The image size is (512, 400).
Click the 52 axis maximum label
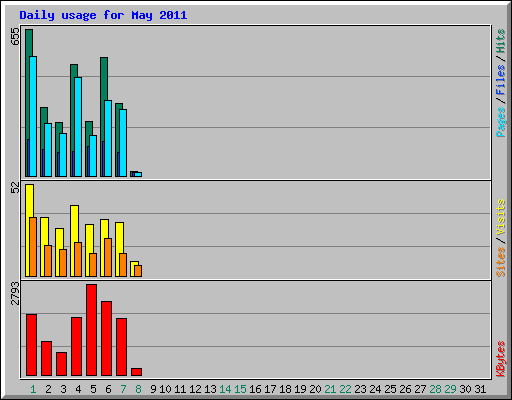click(15, 188)
